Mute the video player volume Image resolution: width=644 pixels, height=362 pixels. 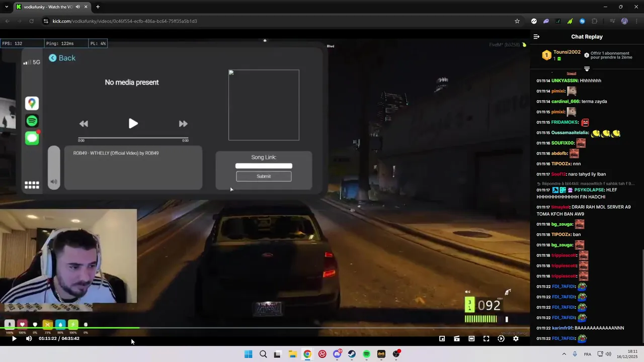(x=29, y=338)
